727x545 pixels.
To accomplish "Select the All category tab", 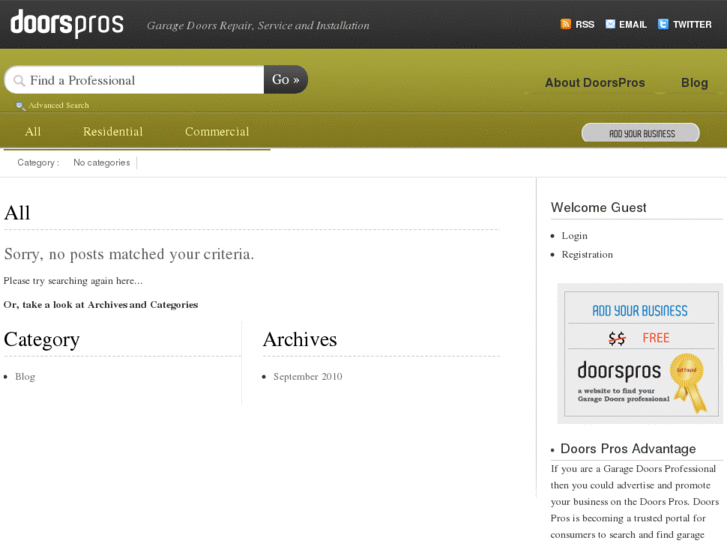I will (x=33, y=132).
